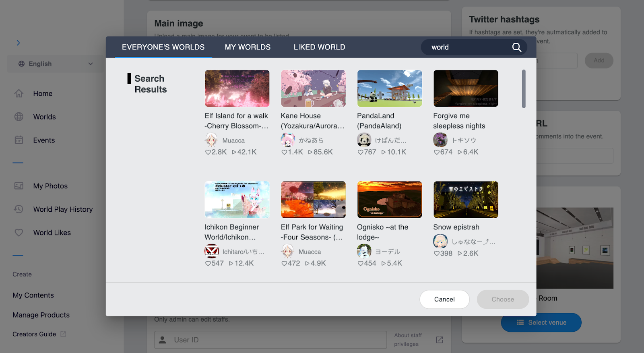The image size is (644, 353).
Task: Click heart icon showing 767 likes
Action: point(360,152)
